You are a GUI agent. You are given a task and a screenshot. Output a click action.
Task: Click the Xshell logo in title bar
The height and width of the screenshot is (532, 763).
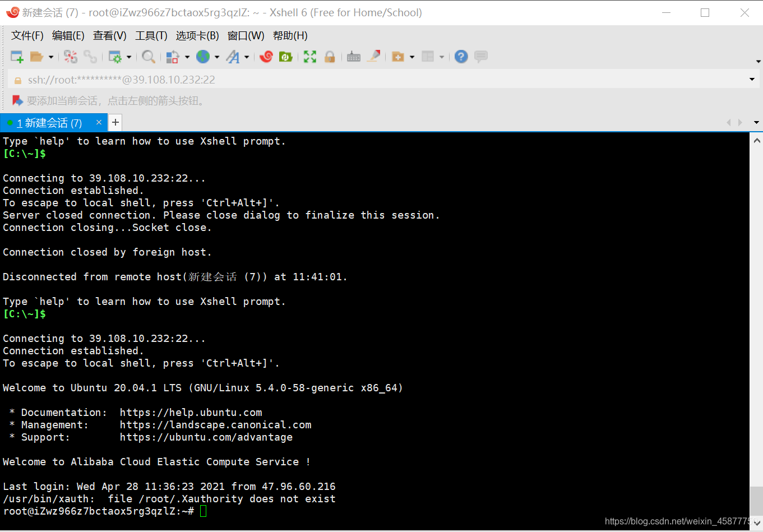(x=12, y=12)
